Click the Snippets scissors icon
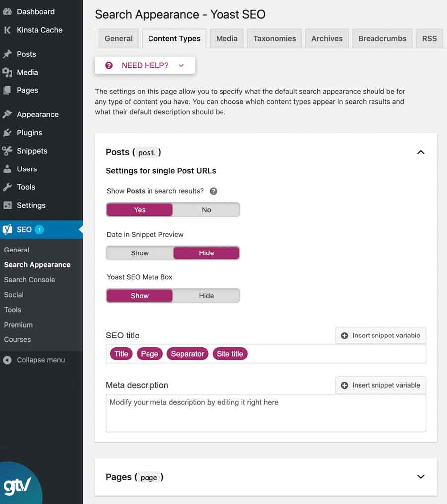 (x=7, y=151)
